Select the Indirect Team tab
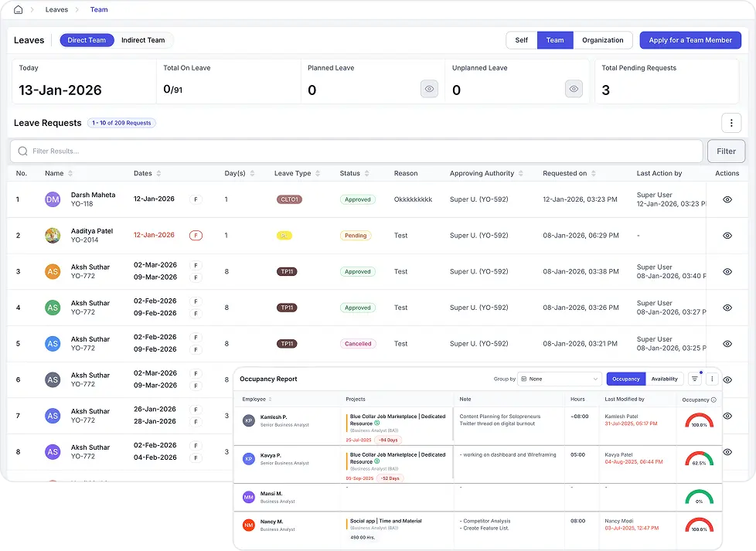This screenshot has height=551, width=756. pos(142,39)
